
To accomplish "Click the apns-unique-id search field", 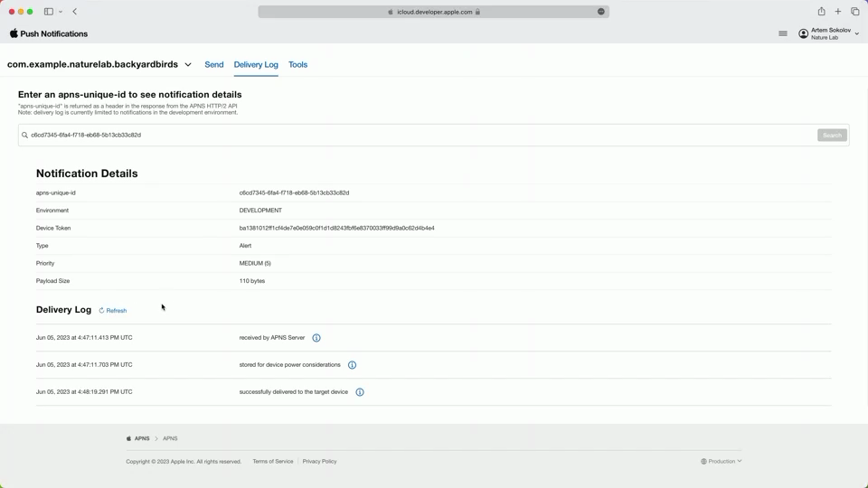I will pos(416,135).
